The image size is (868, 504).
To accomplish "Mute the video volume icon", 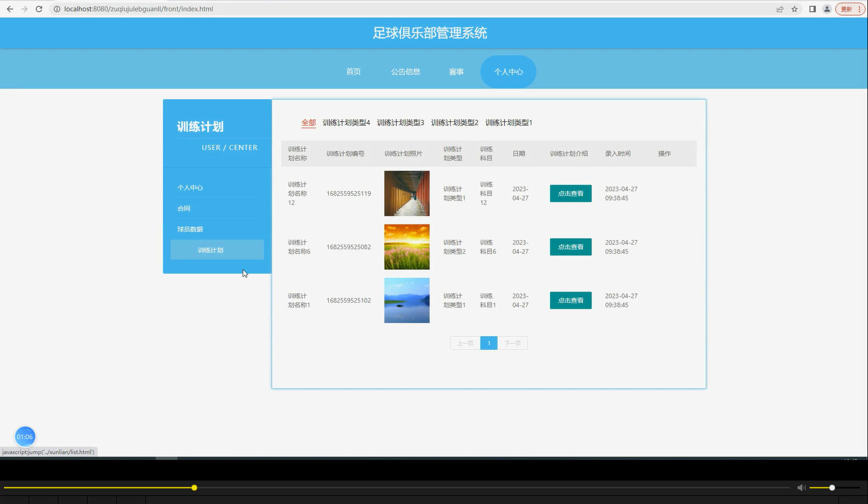I will (801, 487).
